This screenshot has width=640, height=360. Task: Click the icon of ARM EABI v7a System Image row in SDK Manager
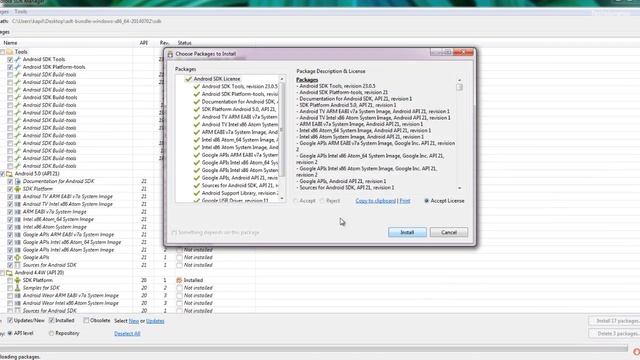(x=18, y=212)
